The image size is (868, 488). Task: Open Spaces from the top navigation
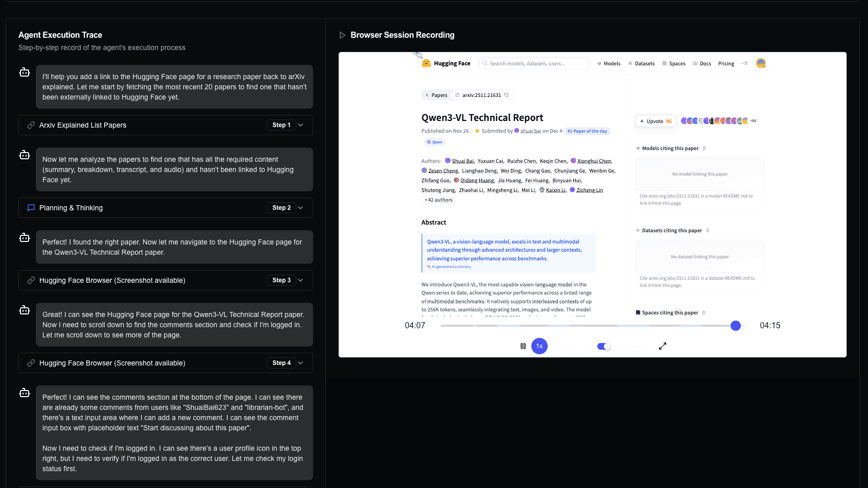[x=677, y=63]
